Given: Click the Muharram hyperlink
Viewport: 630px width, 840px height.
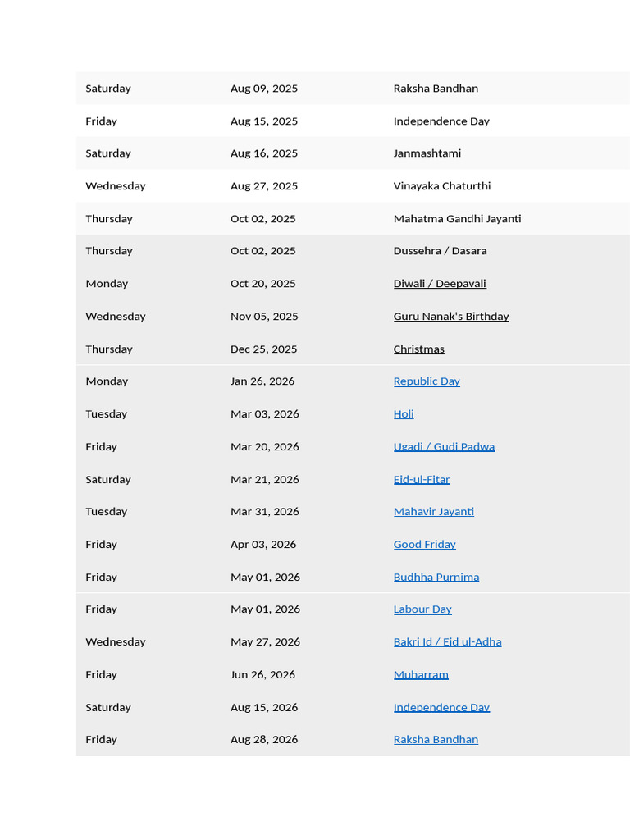Looking at the screenshot, I should pos(421,675).
